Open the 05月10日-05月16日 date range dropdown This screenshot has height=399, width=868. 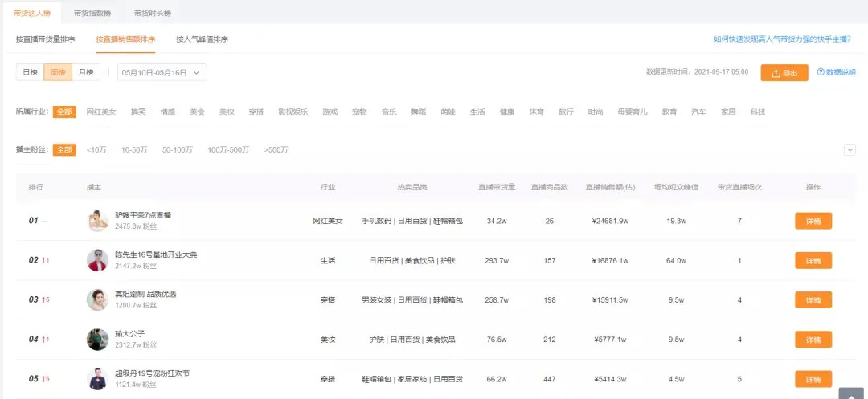click(x=162, y=72)
